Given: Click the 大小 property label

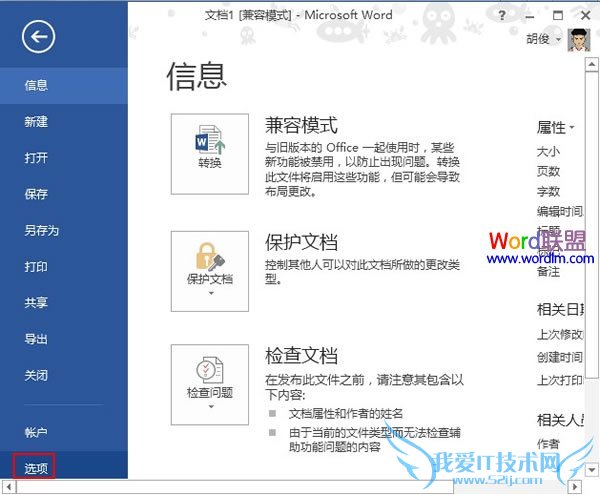Looking at the screenshot, I should (548, 151).
